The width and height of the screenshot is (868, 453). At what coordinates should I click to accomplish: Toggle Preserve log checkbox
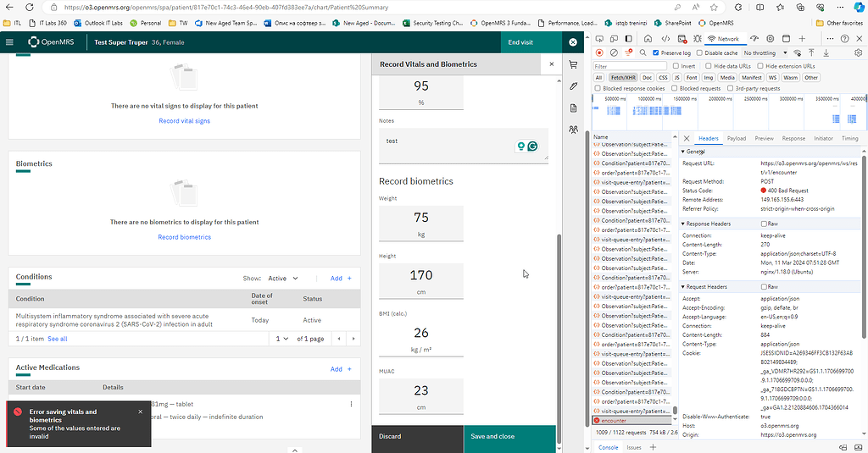pos(656,52)
